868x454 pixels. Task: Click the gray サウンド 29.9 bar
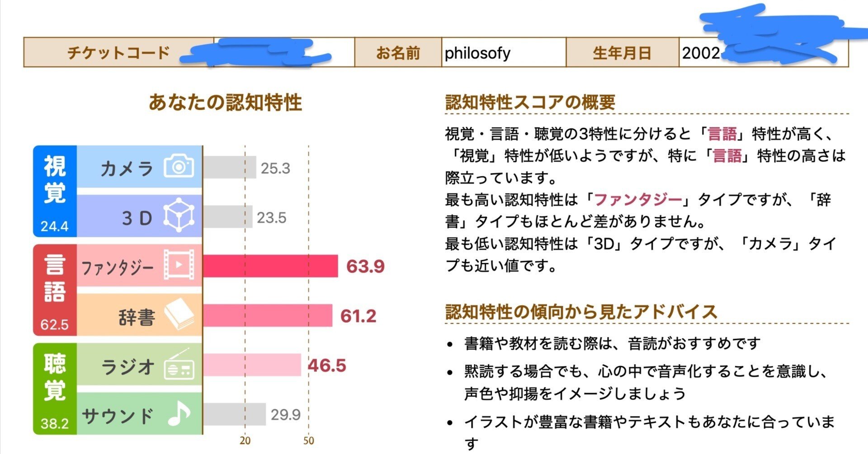click(234, 414)
